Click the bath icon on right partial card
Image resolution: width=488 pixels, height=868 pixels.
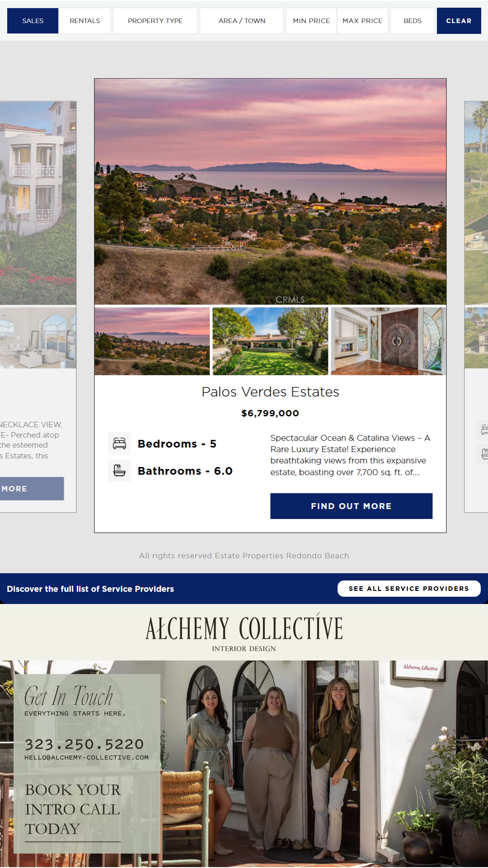coord(483,454)
